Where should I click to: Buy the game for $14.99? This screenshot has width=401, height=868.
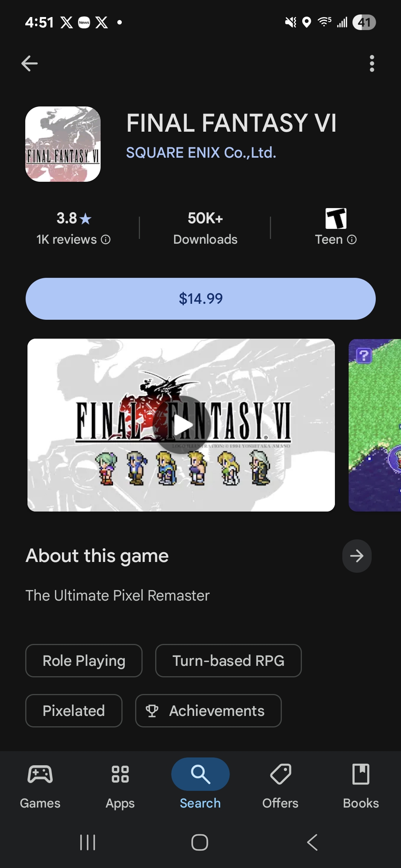pos(200,299)
